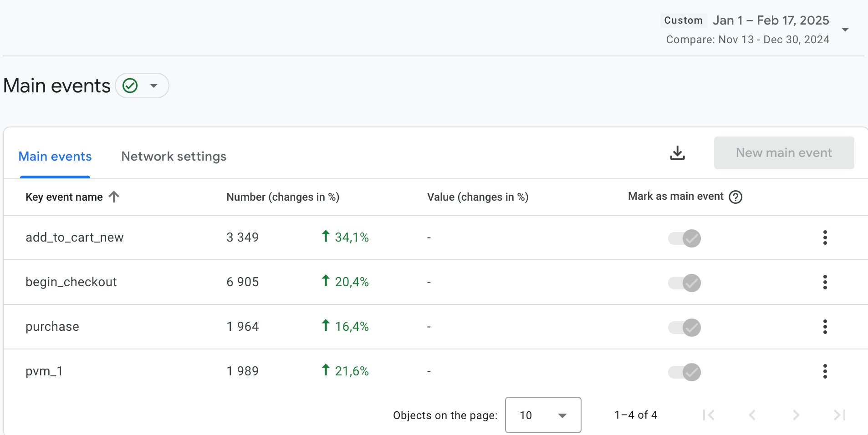The image size is (868, 435).
Task: Go to last page of results
Action: 839,415
